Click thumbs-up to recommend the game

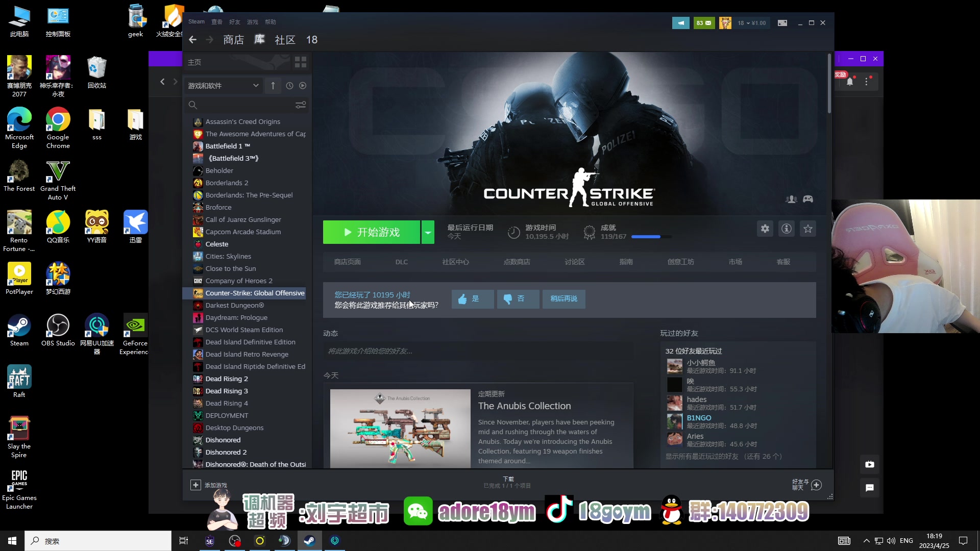pyautogui.click(x=473, y=299)
